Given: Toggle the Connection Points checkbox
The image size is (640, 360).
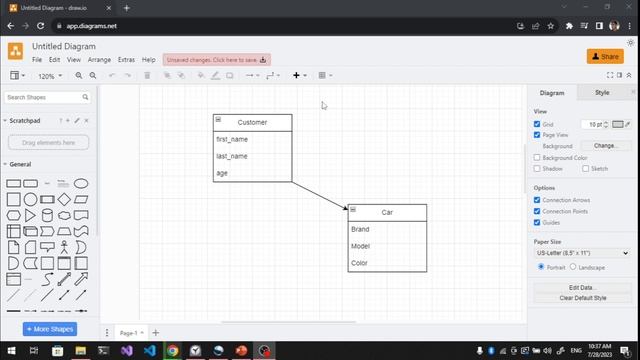Looking at the screenshot, I should (537, 211).
